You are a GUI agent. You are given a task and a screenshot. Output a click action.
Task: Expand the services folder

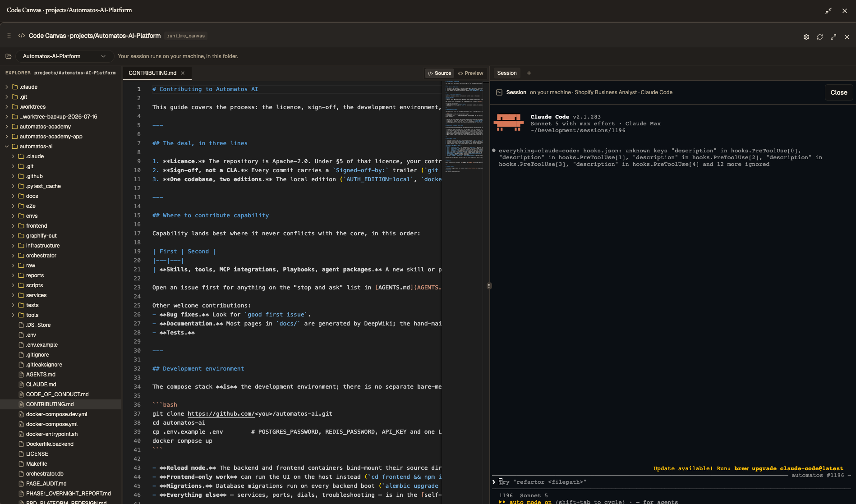coord(61,295)
